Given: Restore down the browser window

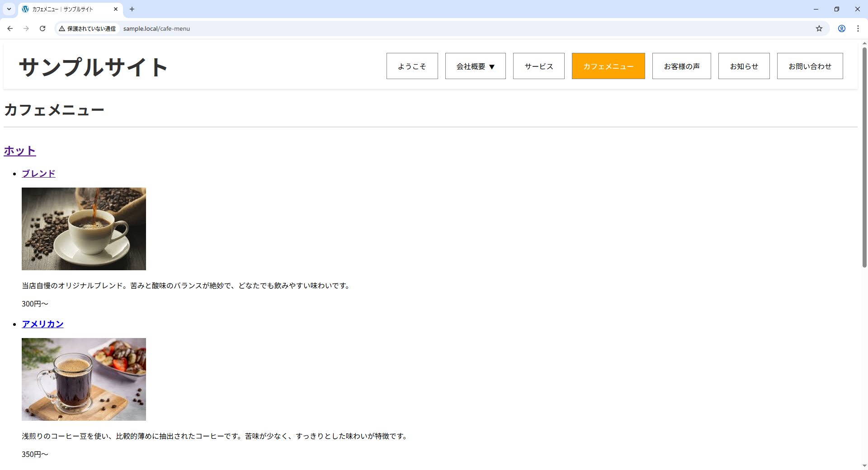Looking at the screenshot, I should tap(837, 9).
